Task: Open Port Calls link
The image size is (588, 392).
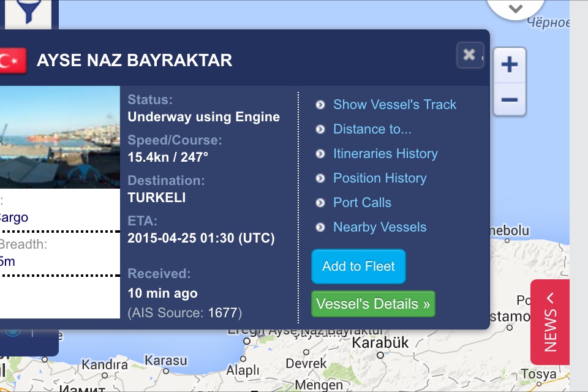Action: (362, 203)
